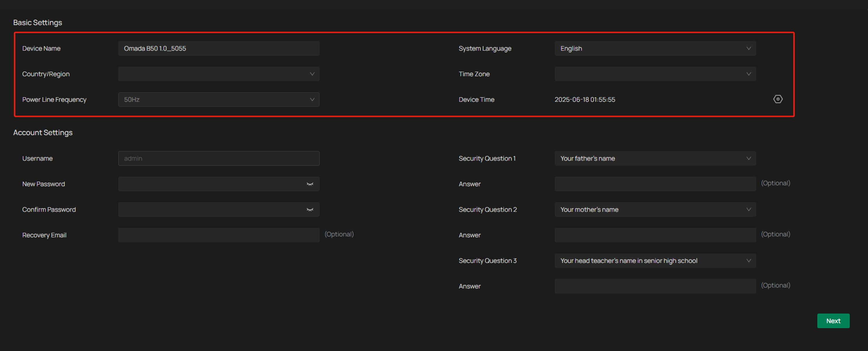Screen dimensions: 868x351
Task: Click the Recovery Email label
Action: [x=44, y=235]
